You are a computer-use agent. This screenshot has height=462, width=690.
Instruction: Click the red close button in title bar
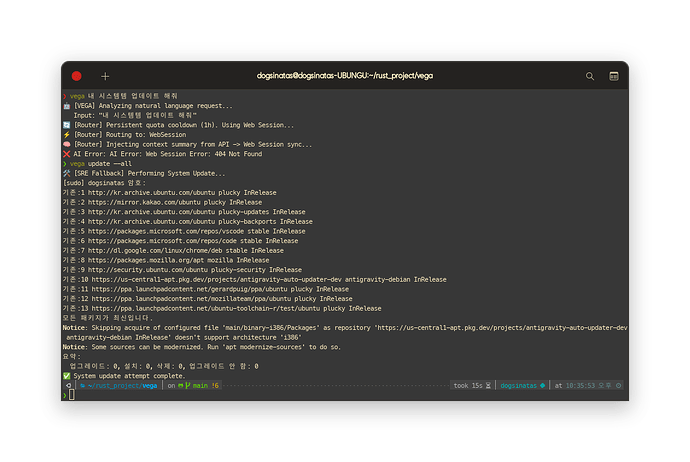(77, 76)
